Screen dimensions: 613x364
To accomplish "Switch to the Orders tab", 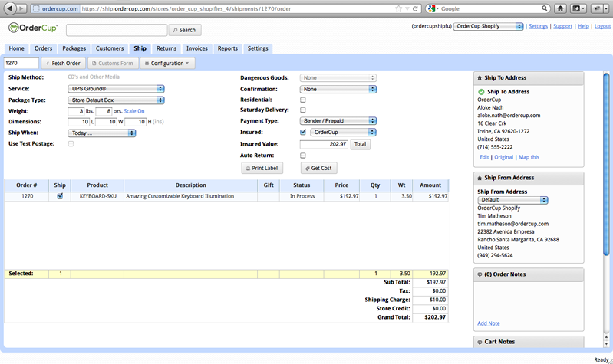I will coord(43,48).
